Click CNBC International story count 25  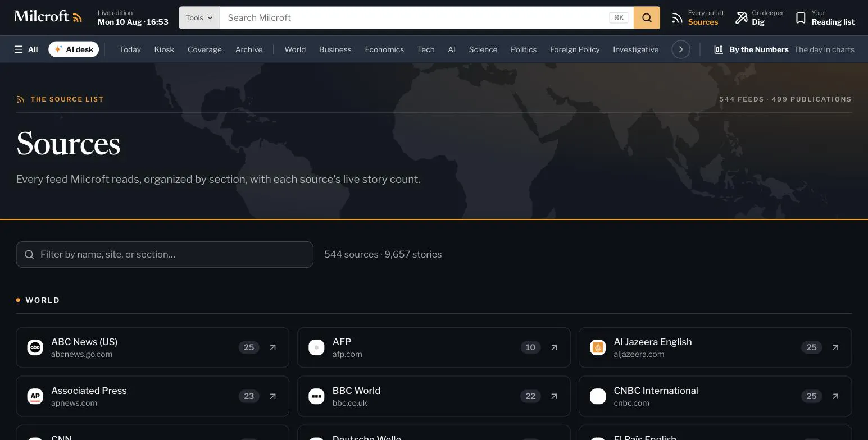(811, 396)
